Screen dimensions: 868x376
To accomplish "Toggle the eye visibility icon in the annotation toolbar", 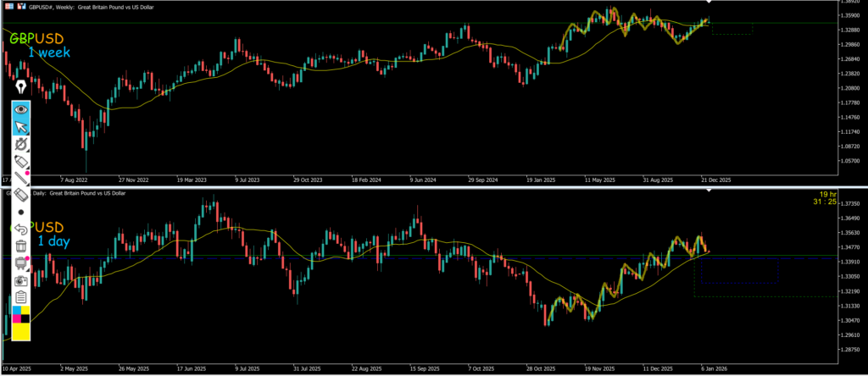I will pos(21,109).
